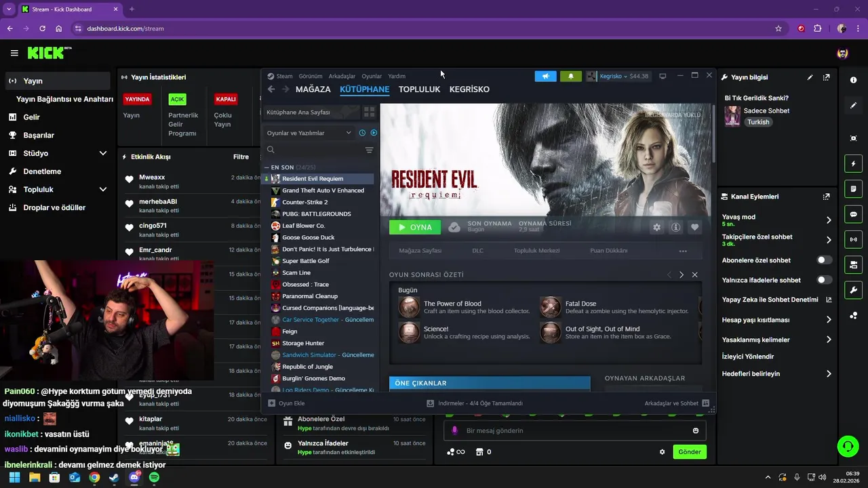Open İzleyici Yönlendir channel action

(x=748, y=357)
